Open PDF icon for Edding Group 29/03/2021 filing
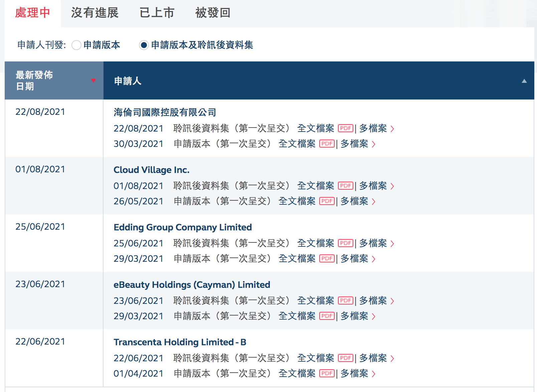This screenshot has height=392, width=537. pos(327,258)
